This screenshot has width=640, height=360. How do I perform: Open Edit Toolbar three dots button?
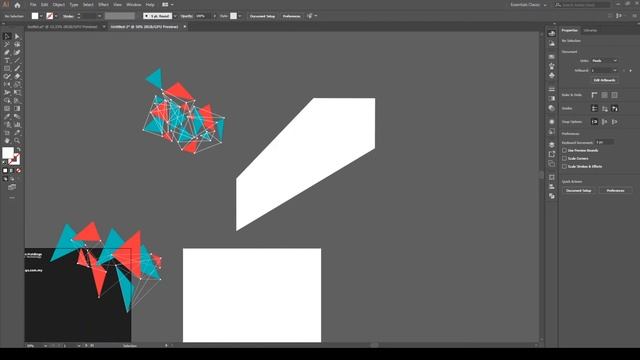(x=12, y=198)
